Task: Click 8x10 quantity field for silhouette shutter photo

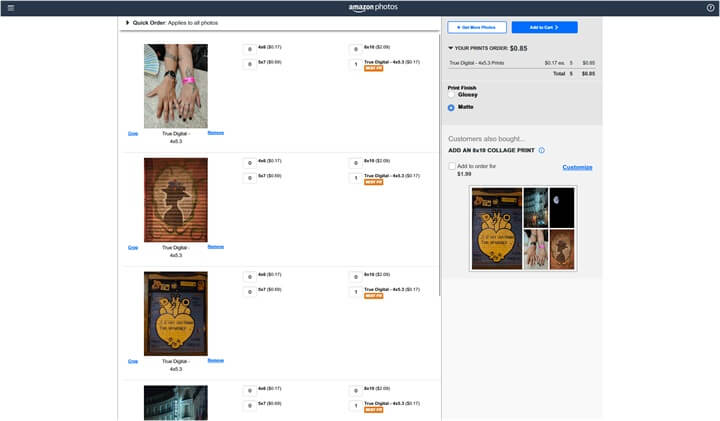Action: click(355, 163)
